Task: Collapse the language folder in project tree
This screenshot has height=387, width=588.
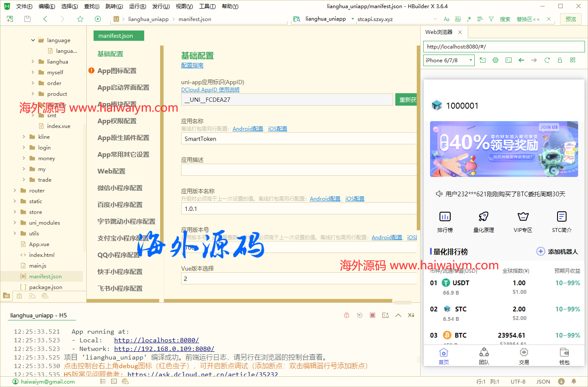Action: 33,40
